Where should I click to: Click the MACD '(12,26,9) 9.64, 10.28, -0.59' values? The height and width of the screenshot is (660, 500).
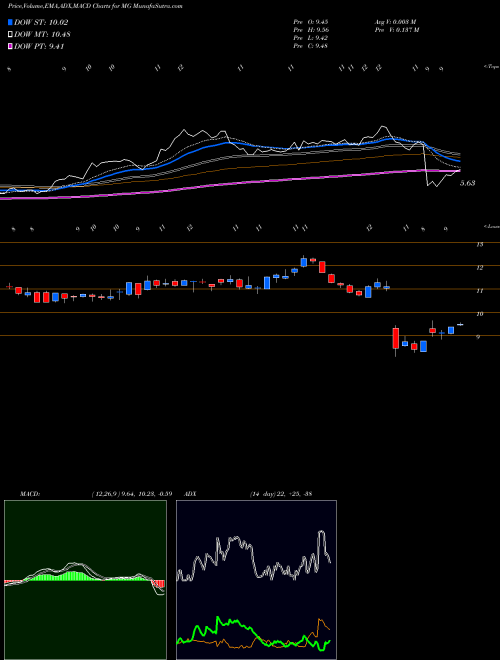tap(132, 494)
